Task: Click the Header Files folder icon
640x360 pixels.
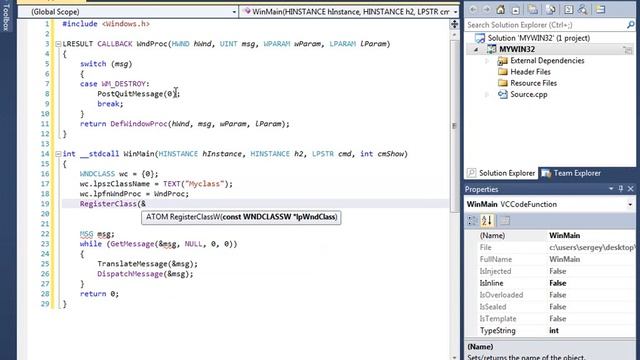Action: click(x=503, y=72)
